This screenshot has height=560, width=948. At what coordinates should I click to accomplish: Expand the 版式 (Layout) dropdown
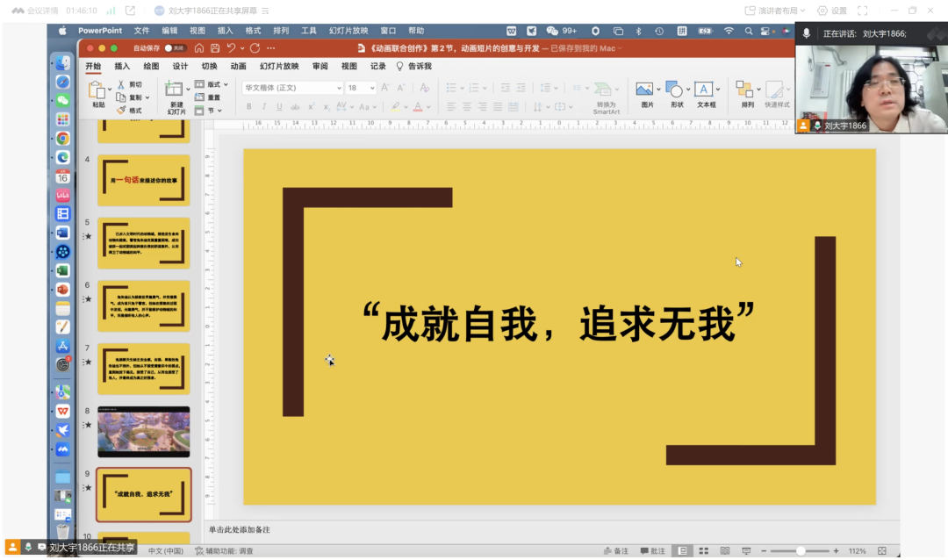(226, 85)
